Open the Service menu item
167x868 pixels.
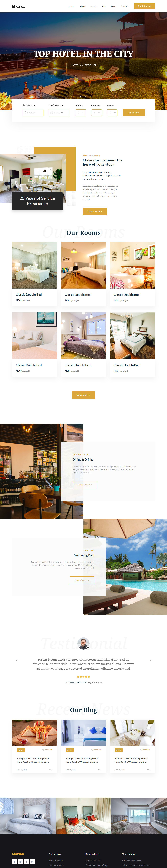(94, 6)
